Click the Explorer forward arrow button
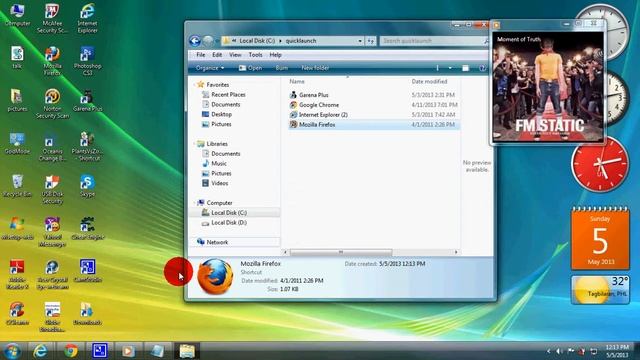Image resolution: width=640 pixels, height=360 pixels. pos(208,41)
